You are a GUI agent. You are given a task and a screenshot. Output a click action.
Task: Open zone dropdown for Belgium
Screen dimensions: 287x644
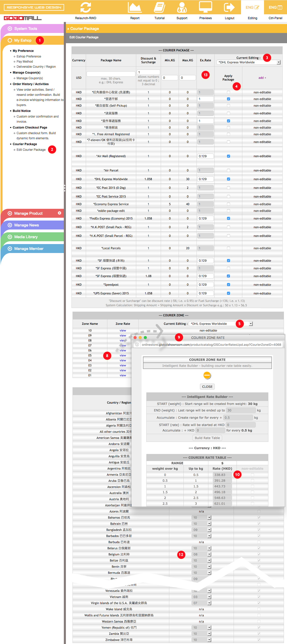[x=201, y=554]
